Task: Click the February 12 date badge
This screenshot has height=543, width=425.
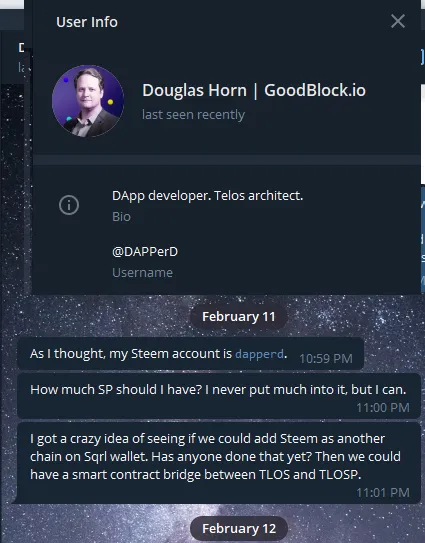Action: coord(239,529)
